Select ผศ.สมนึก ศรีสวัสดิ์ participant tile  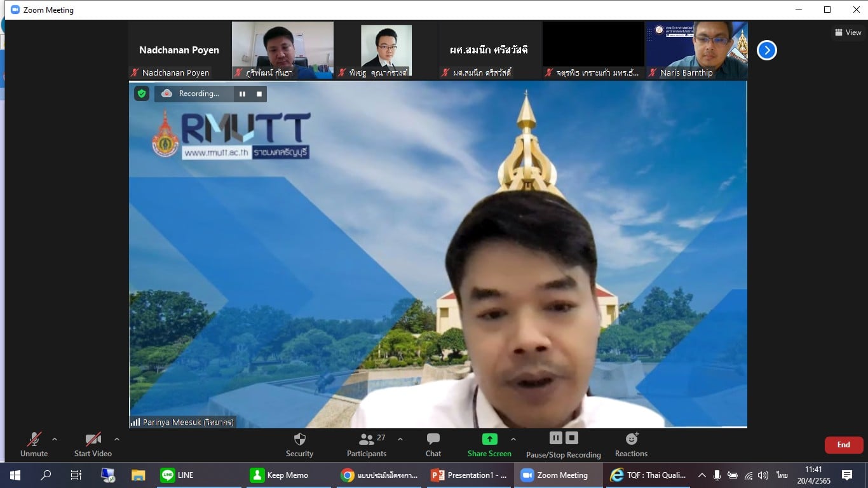pos(489,50)
